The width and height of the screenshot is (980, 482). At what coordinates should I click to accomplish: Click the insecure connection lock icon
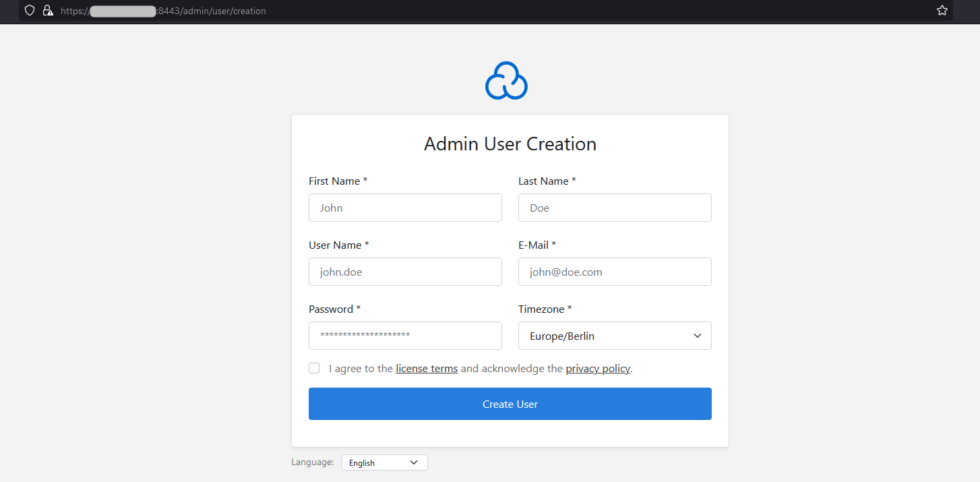tap(47, 11)
